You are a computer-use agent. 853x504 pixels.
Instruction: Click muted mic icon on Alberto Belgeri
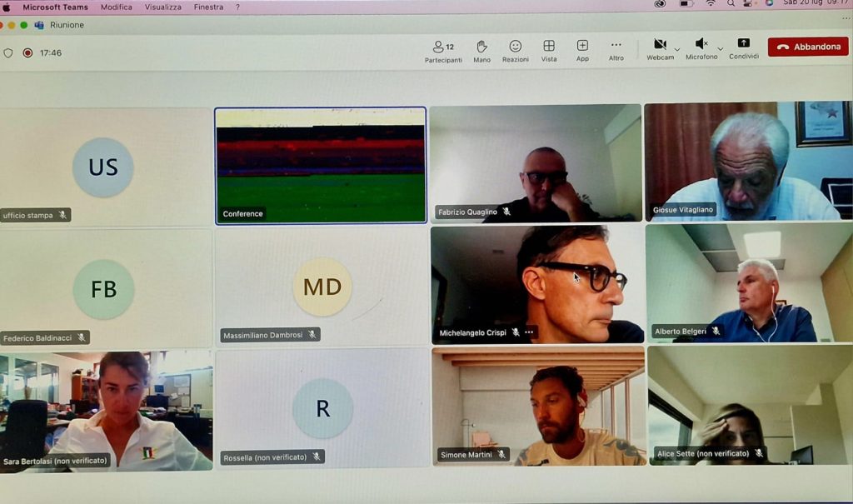pos(716,331)
